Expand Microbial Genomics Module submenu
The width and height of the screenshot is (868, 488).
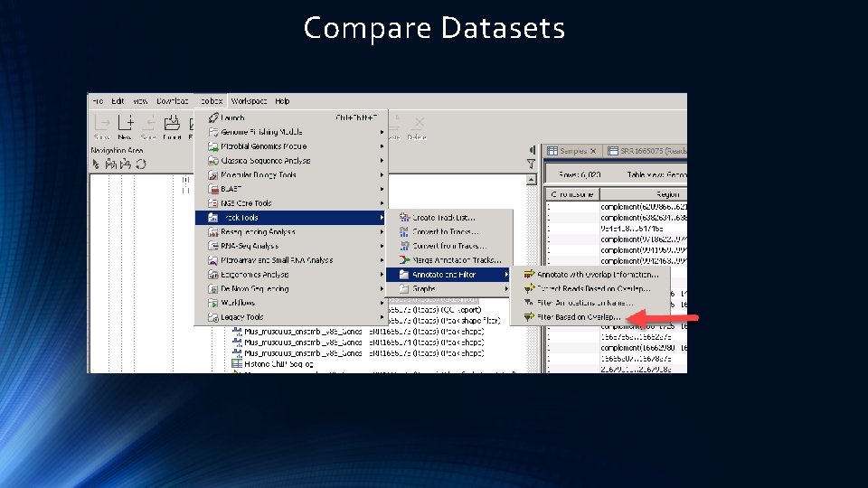coord(291,146)
